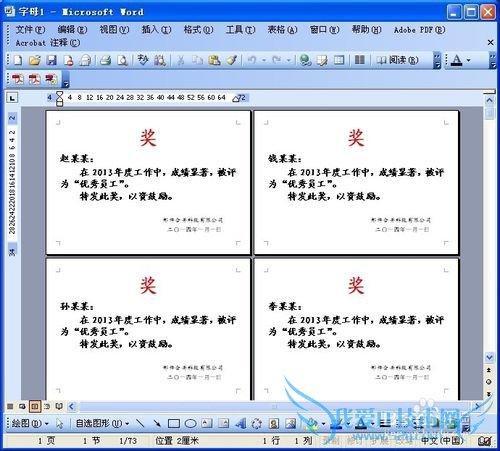Click the Columns icon

[359, 60]
